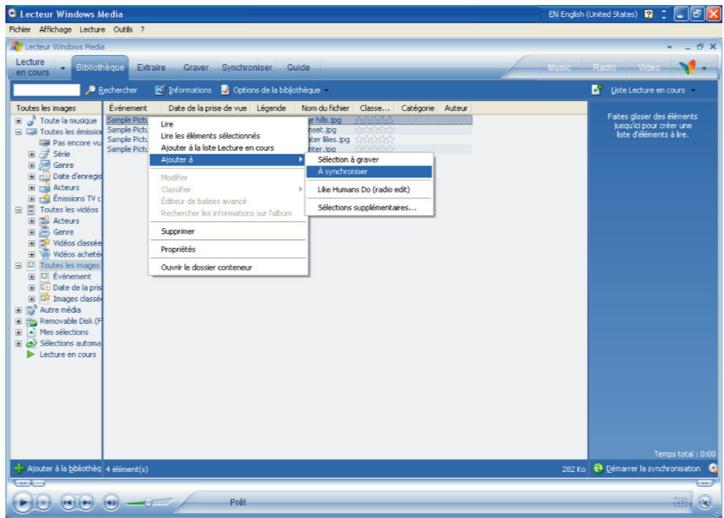724x518 pixels.
Task: Click the Vidéos achetées icon
Action: pyautogui.click(x=44, y=254)
